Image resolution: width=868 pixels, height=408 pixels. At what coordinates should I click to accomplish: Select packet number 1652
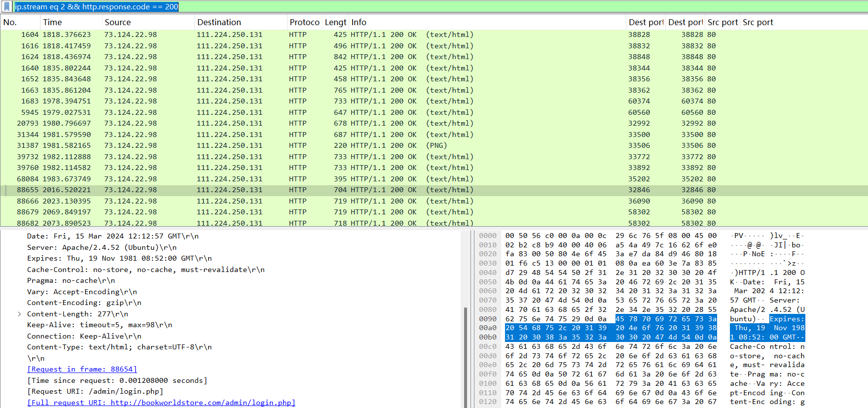(x=434, y=79)
